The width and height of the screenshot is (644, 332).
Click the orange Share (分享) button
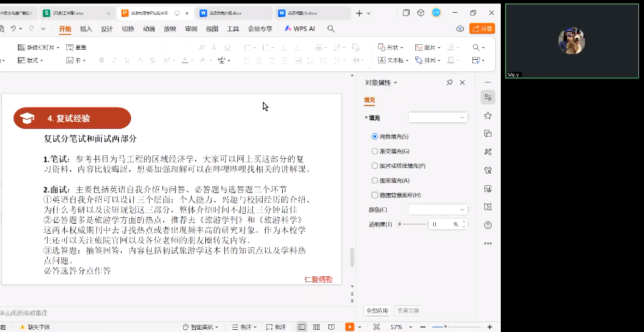(x=482, y=28)
